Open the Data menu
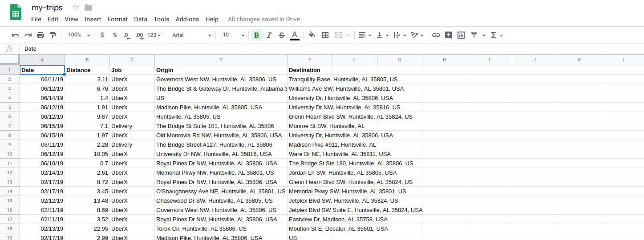This screenshot has height=240, width=644. [141, 19]
